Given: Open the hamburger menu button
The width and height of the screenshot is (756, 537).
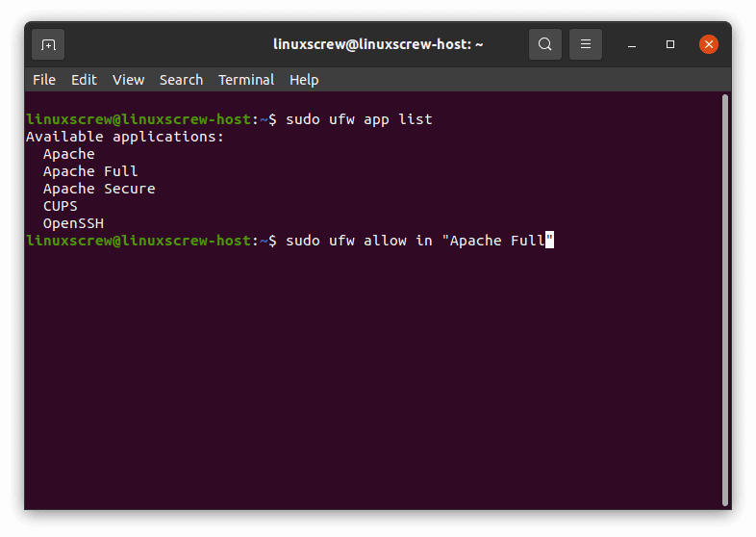Looking at the screenshot, I should pos(586,44).
